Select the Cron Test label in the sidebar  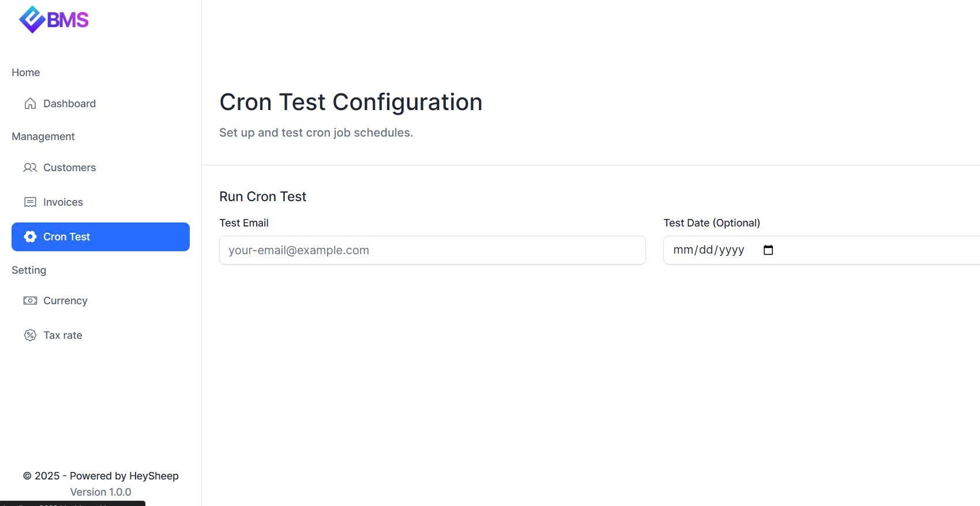(x=66, y=237)
